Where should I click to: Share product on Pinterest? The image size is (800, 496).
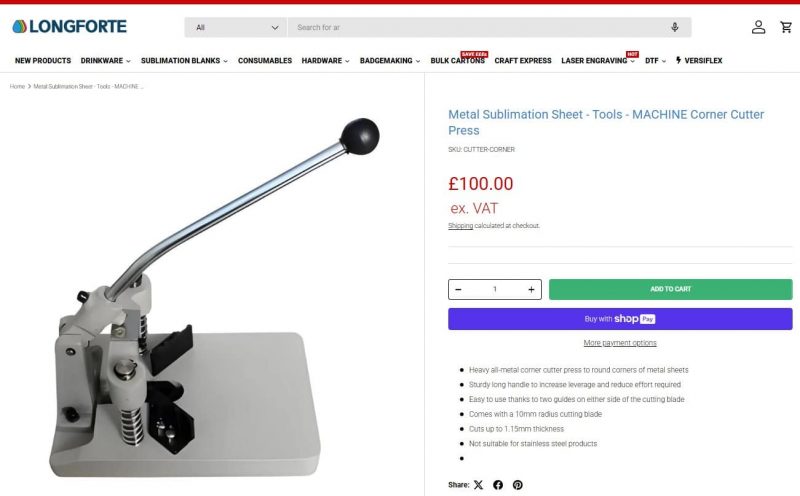[x=517, y=485]
